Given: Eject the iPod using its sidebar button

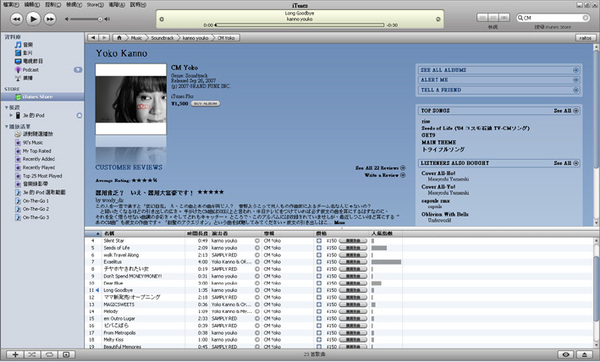Looking at the screenshot, I should [x=79, y=115].
